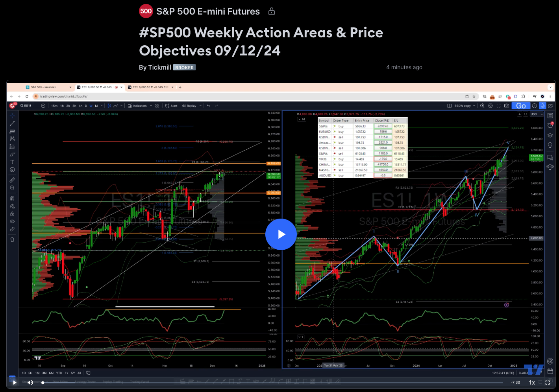Select the W weekly timeframe
Viewport: 559px width, 392px height.
(x=91, y=106)
